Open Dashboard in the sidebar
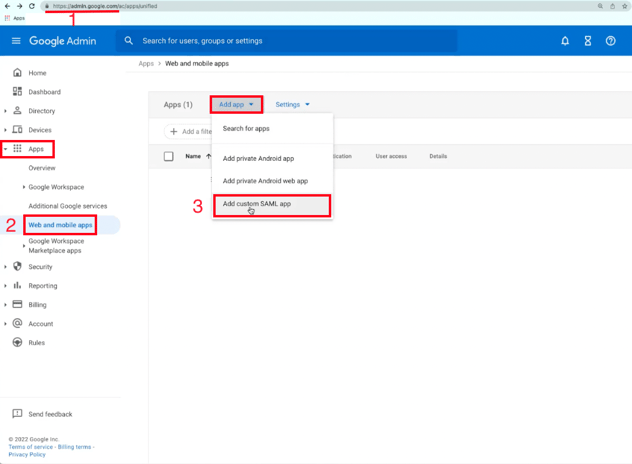Image resolution: width=632 pixels, height=464 pixels. click(44, 92)
